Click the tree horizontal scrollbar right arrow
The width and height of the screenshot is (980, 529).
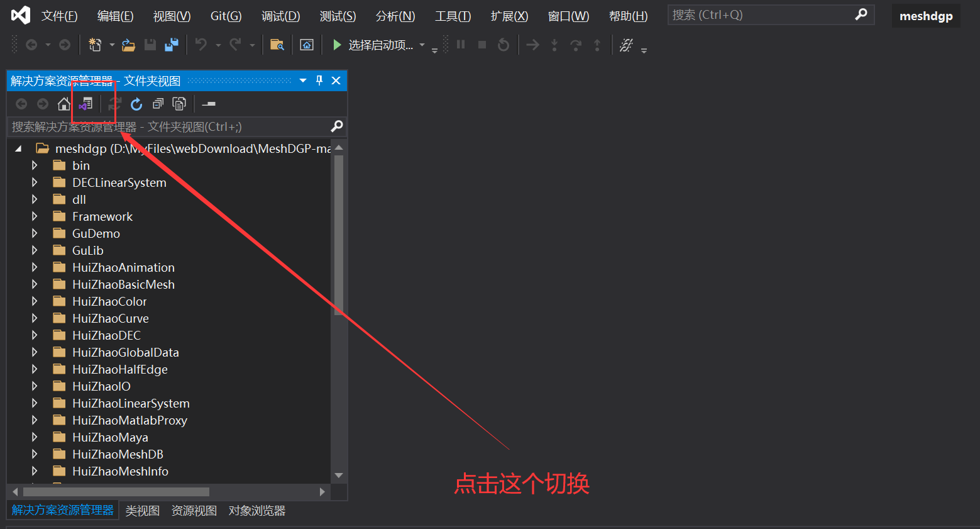click(322, 492)
